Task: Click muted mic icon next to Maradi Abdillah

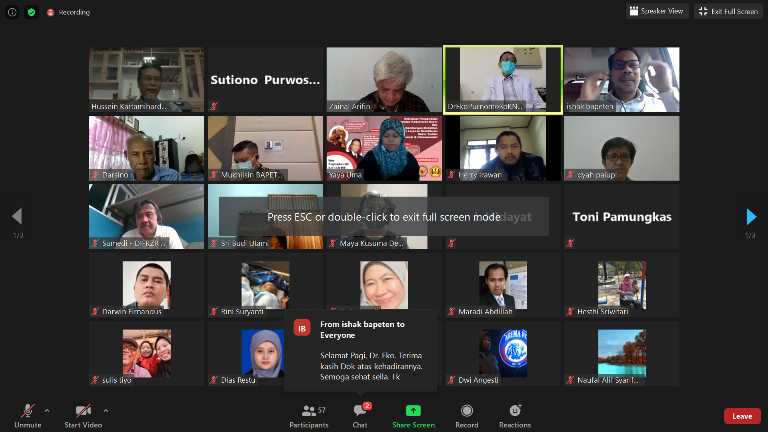Action: 452,312
